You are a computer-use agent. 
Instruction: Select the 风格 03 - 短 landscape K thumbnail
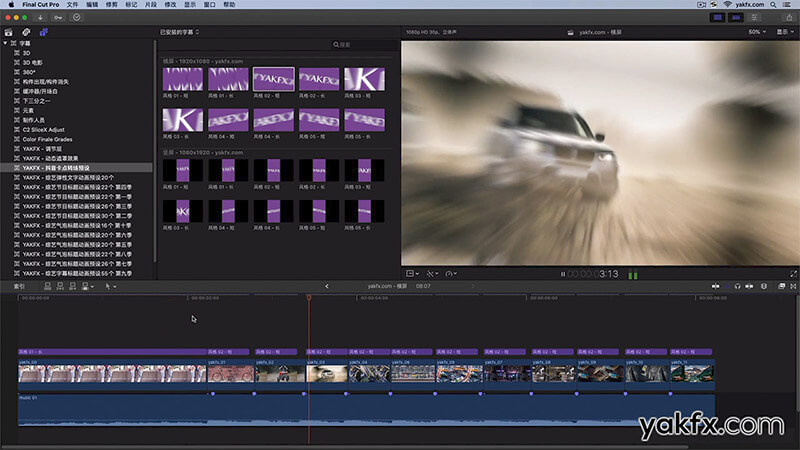coord(364,79)
